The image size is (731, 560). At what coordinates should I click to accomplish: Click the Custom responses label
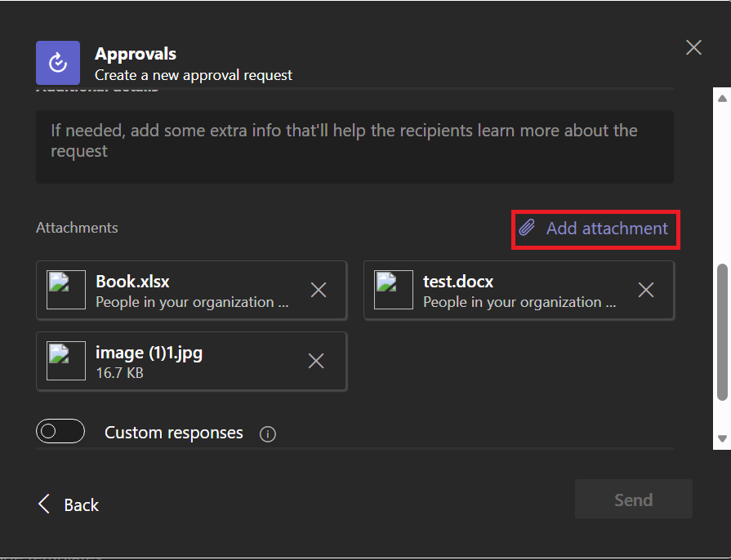click(x=173, y=433)
